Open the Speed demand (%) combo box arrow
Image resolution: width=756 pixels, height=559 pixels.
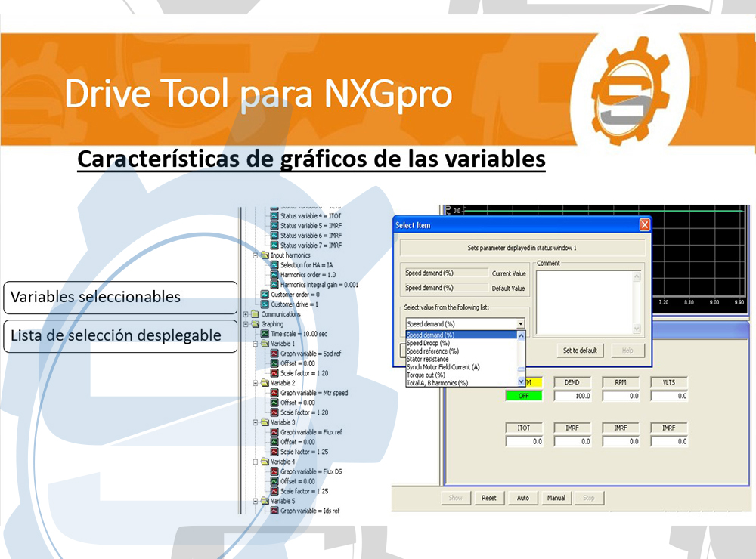(520, 323)
